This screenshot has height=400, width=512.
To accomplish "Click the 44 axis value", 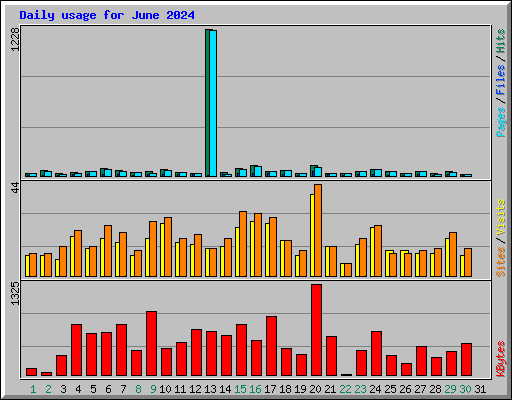I will coord(15,187).
